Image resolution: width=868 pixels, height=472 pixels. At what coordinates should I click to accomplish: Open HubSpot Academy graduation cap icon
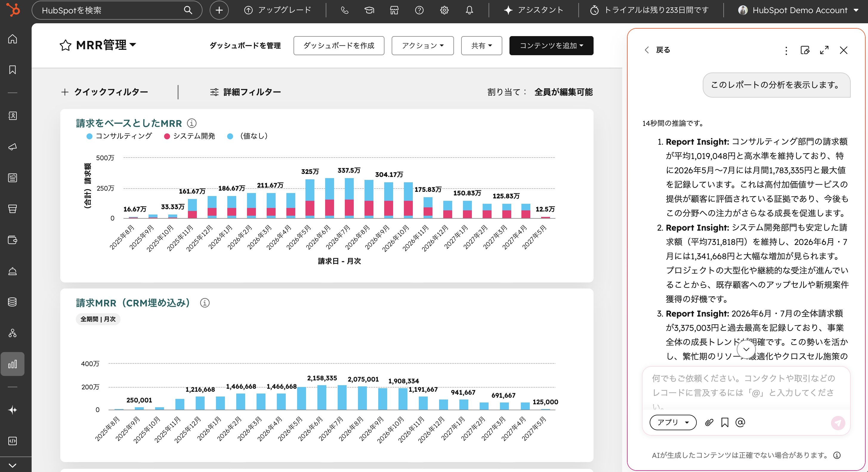click(x=369, y=10)
